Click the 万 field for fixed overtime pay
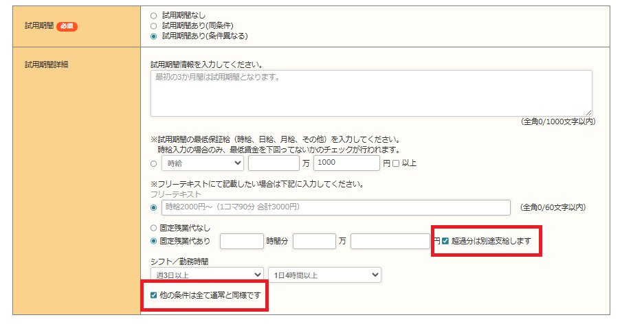 point(314,241)
